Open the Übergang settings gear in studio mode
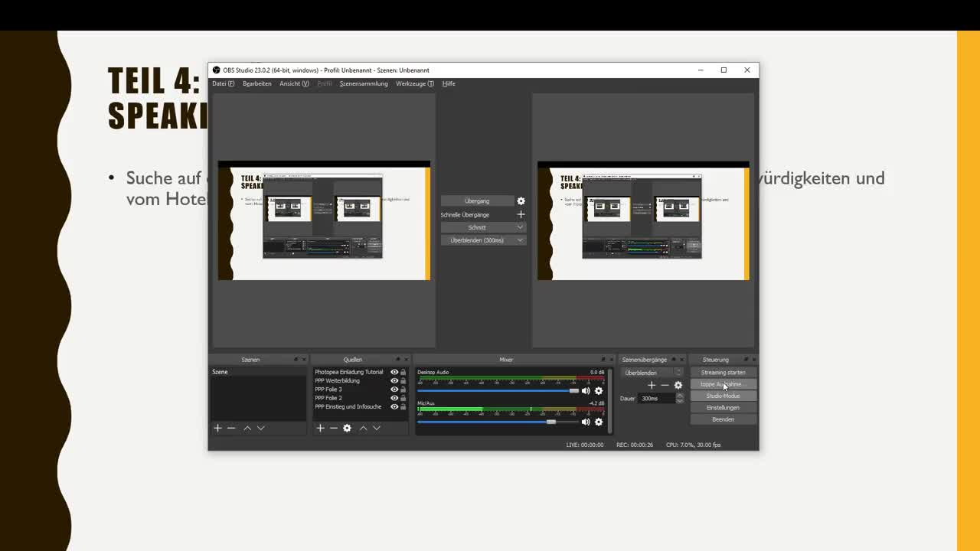 521,201
